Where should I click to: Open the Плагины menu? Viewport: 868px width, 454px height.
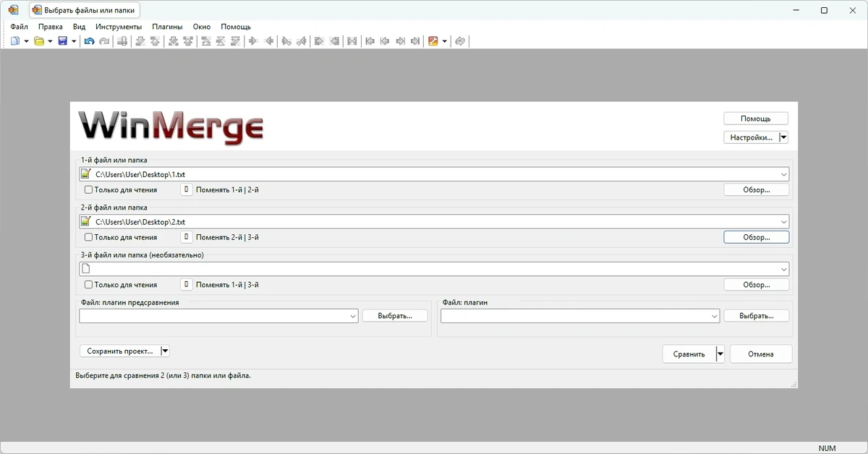167,27
